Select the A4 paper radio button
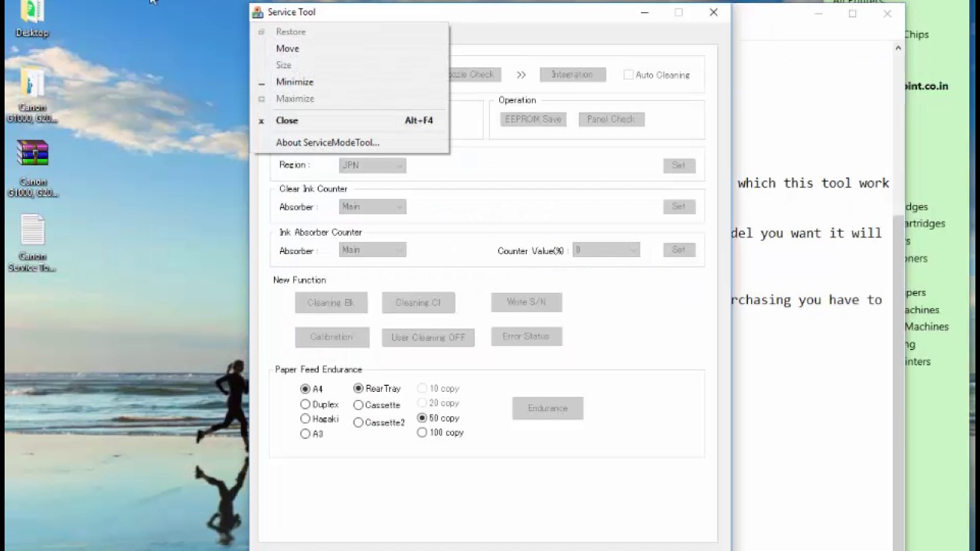This screenshot has height=551, width=980. (x=305, y=389)
